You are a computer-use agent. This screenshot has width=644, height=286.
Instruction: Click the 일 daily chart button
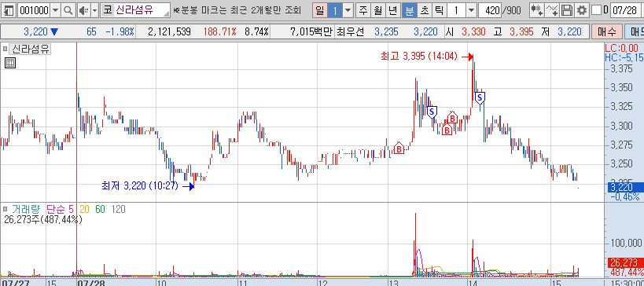pyautogui.click(x=319, y=10)
